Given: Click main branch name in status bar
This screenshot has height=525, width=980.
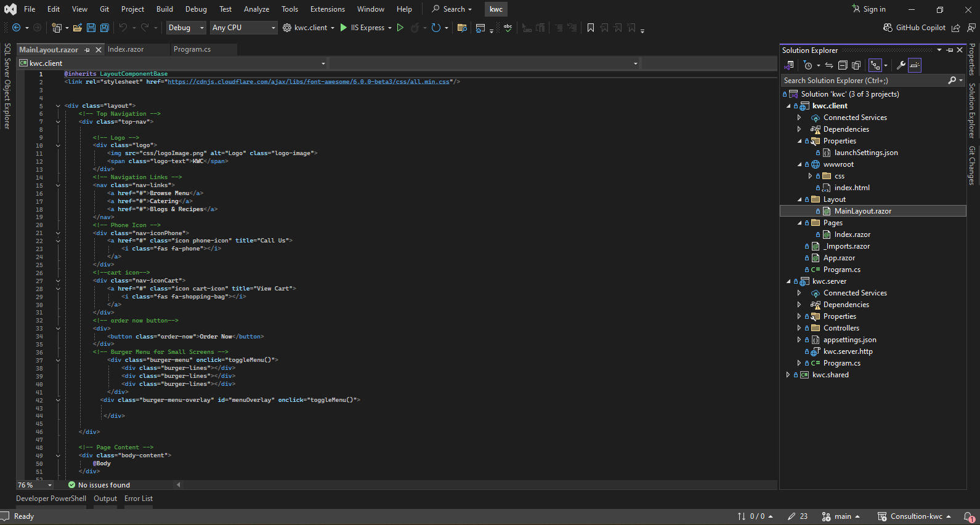Looking at the screenshot, I should click(x=843, y=516).
